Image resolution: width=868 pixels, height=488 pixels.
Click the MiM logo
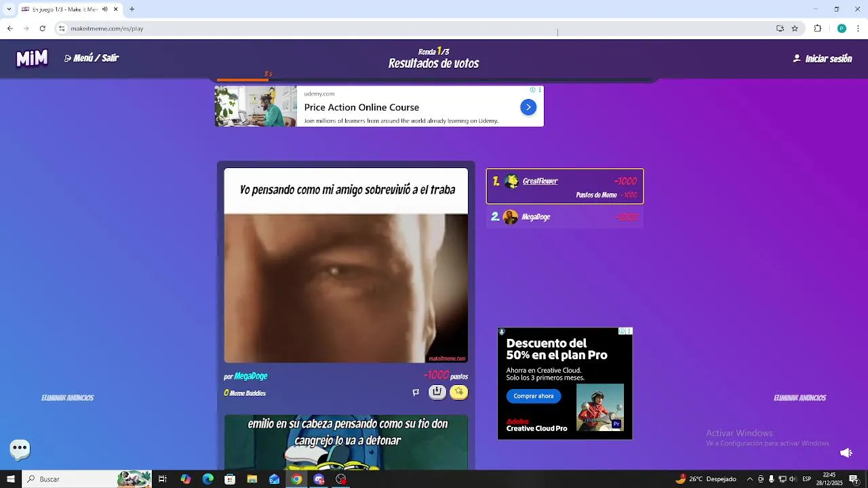click(x=32, y=58)
